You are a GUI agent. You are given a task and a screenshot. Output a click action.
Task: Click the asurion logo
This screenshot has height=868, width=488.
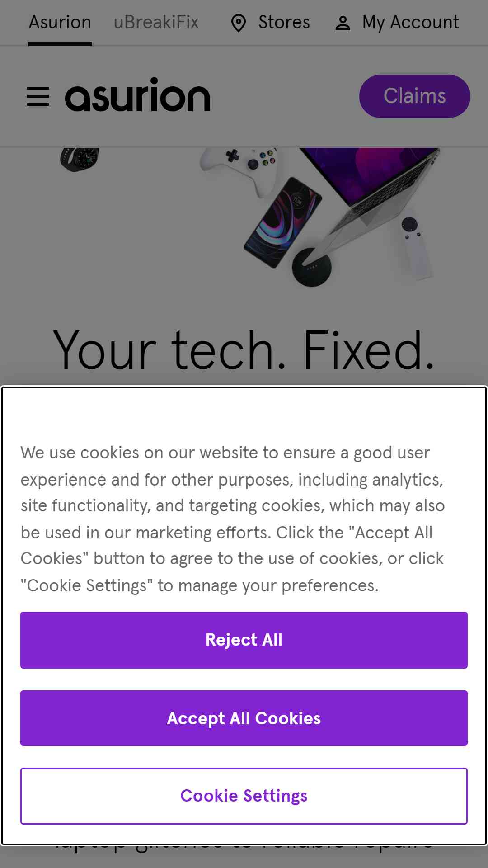pyautogui.click(x=138, y=95)
